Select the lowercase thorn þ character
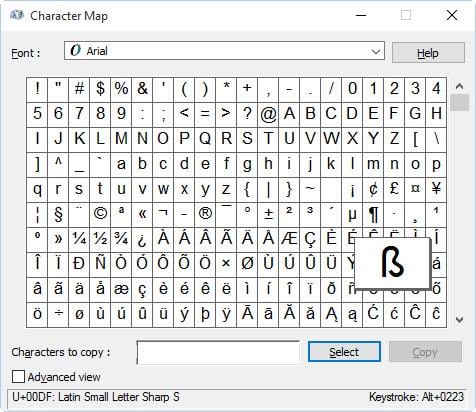 [205, 314]
